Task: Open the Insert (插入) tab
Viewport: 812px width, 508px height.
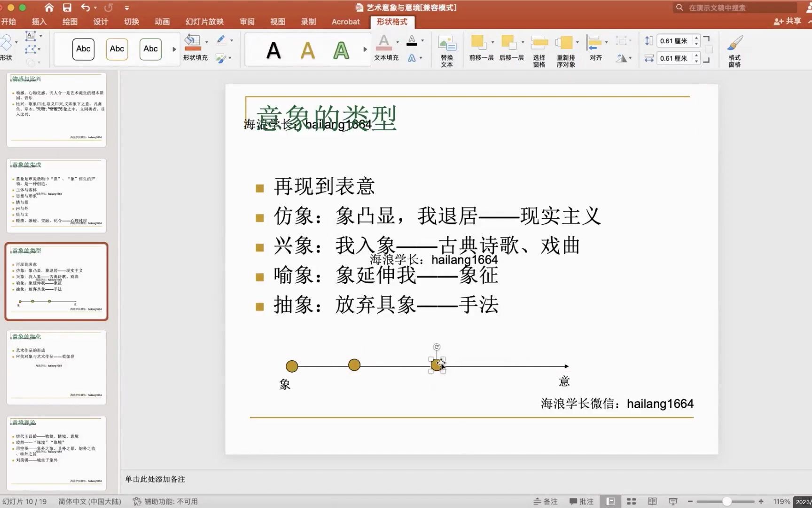Action: [x=39, y=22]
